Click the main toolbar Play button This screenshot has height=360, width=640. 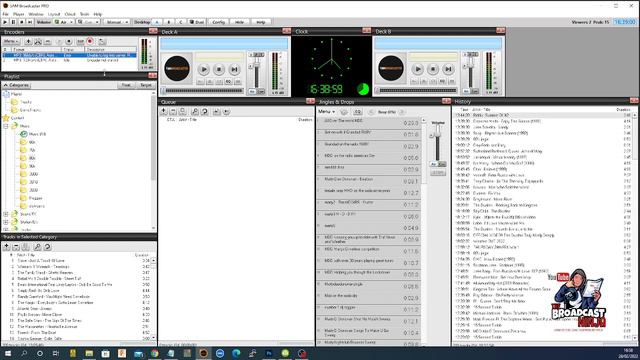coord(5,22)
